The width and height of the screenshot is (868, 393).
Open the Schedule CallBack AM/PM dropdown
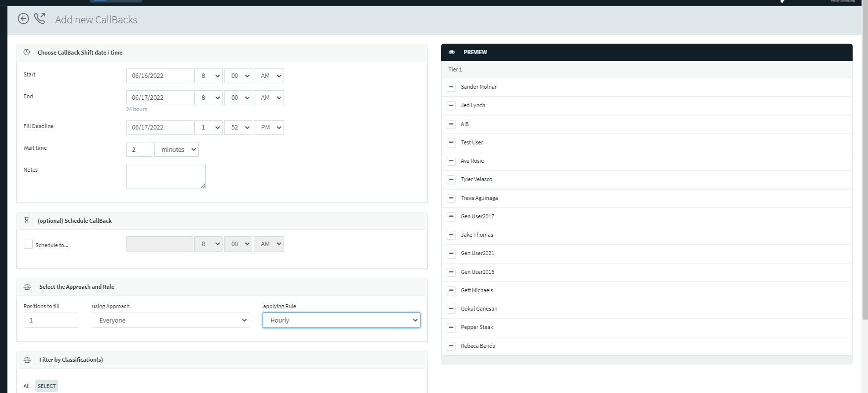click(x=269, y=244)
